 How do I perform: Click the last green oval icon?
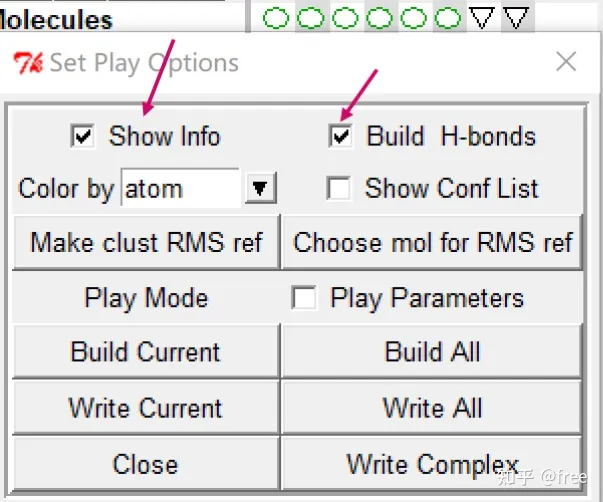(x=448, y=17)
